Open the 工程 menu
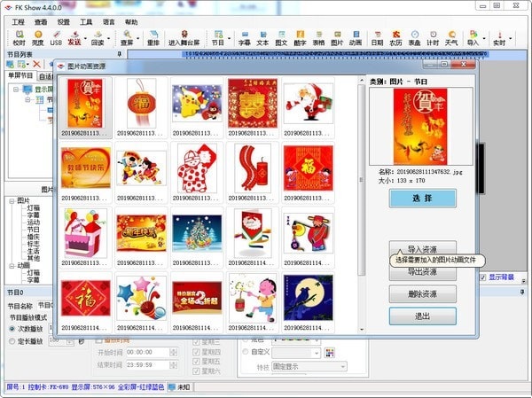This screenshot has height=398, width=532. click(18, 22)
